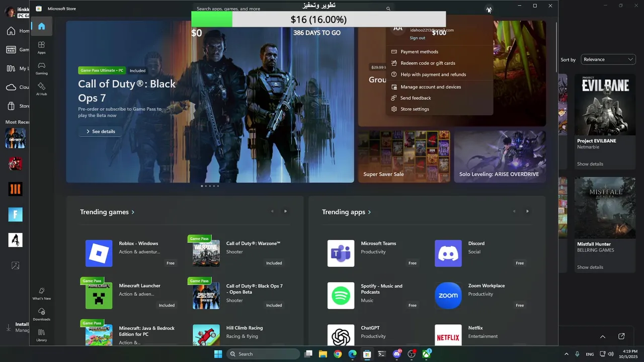Open Super Saver Sale banner
The height and width of the screenshot is (362, 644).
(x=404, y=156)
